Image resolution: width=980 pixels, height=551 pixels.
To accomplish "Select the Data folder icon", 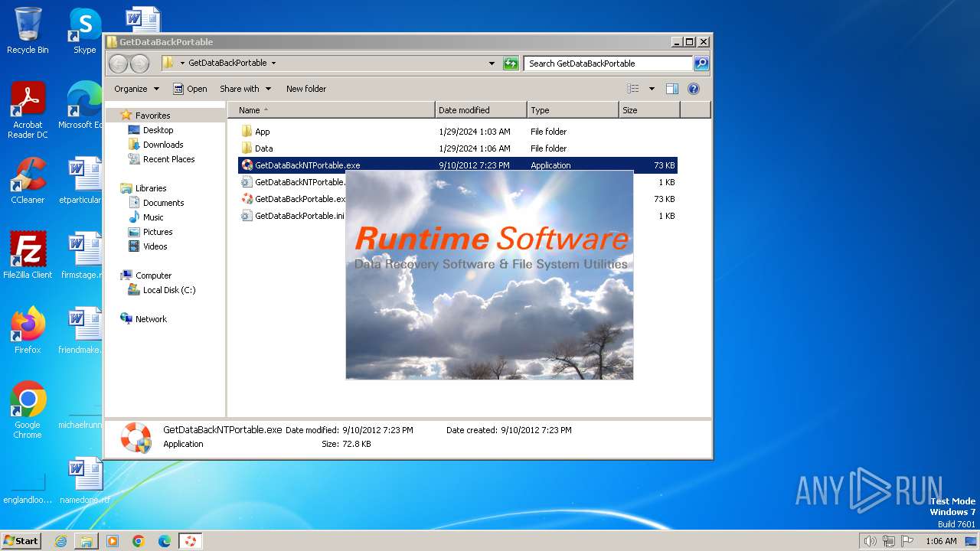I will pos(247,148).
